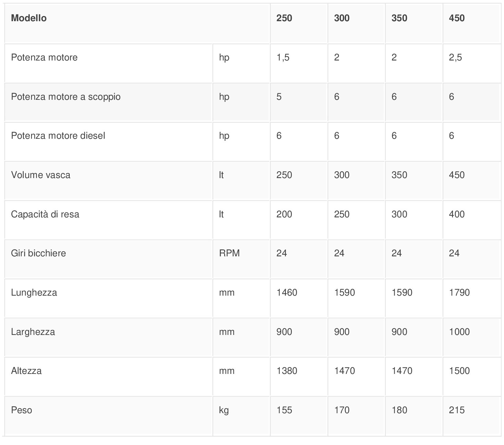Select the 250 model column header

284,18
